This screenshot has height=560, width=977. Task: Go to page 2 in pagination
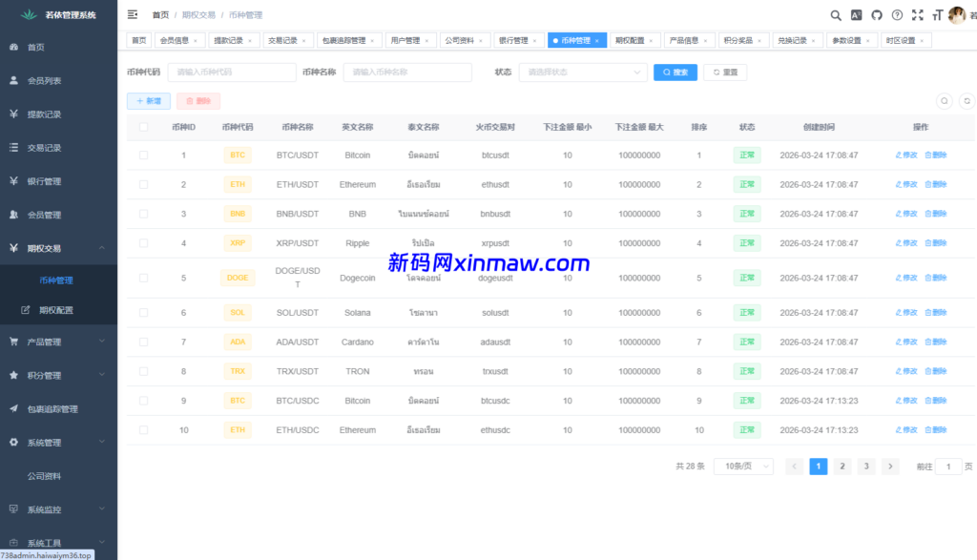pyautogui.click(x=842, y=466)
